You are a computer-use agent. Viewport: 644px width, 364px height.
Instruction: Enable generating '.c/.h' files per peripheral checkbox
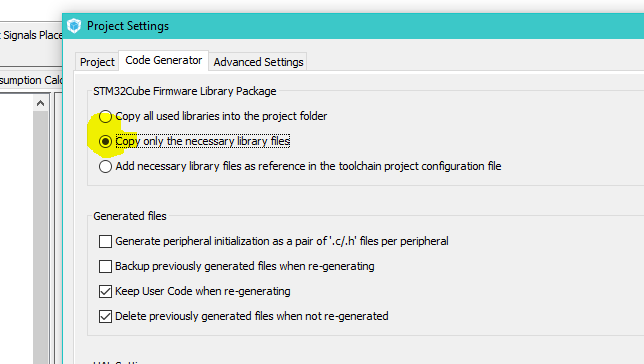[x=105, y=241]
